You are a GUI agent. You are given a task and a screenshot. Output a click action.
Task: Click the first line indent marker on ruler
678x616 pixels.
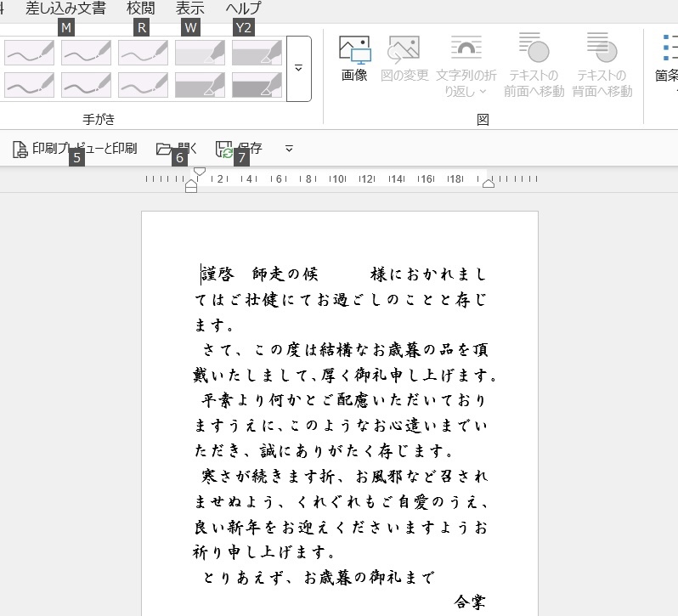point(200,172)
